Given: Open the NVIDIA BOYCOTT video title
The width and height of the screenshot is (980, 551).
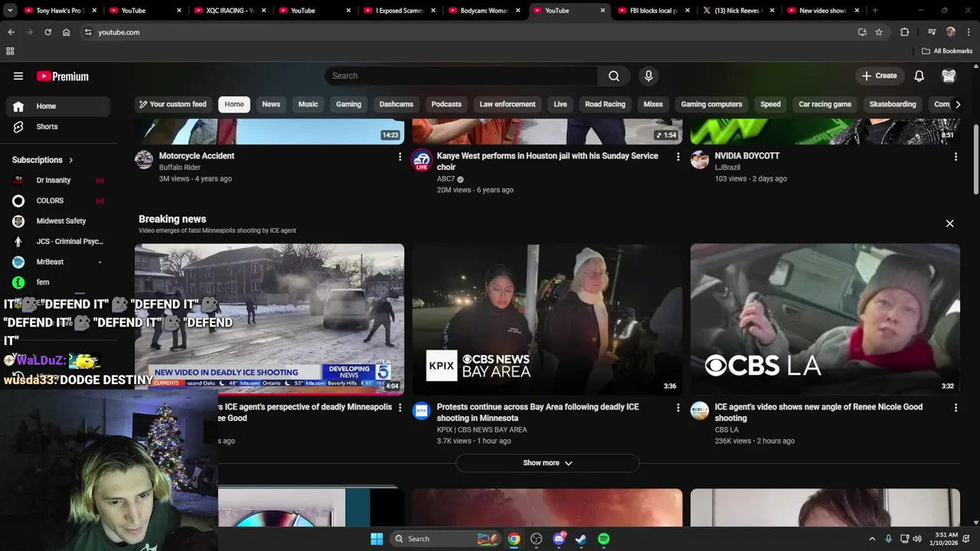Looking at the screenshot, I should tap(746, 156).
